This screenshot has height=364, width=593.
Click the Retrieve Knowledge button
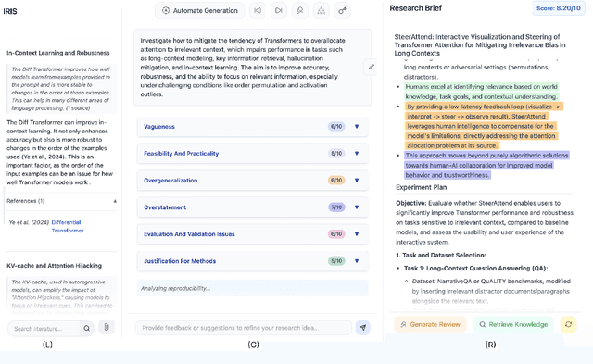click(x=513, y=324)
